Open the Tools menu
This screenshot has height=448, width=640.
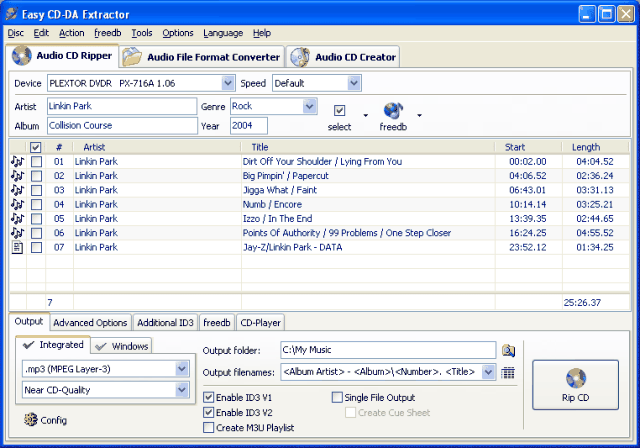tap(142, 33)
